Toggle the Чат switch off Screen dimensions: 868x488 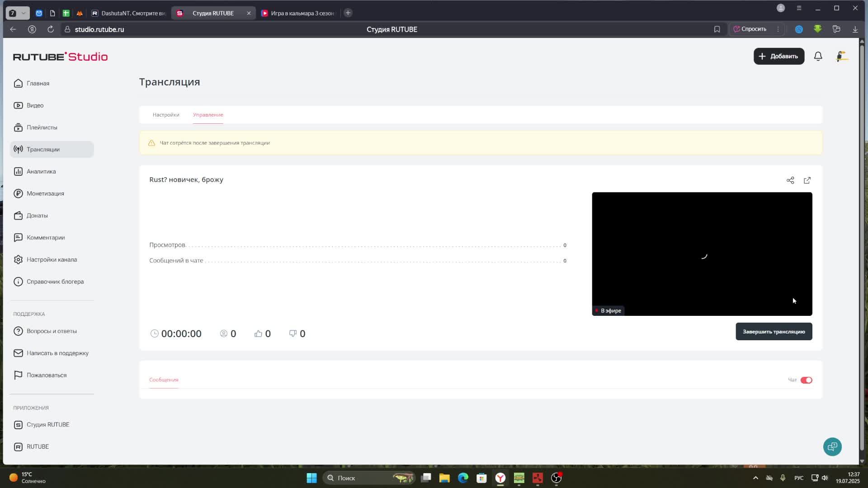point(806,380)
